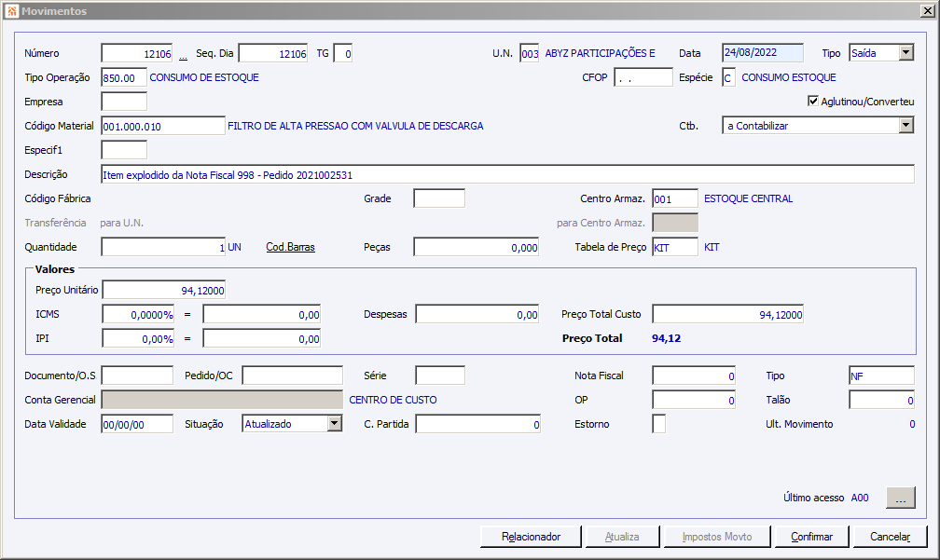
Task: Click the para Centro Armaz. disabled field
Action: pyautogui.click(x=675, y=223)
